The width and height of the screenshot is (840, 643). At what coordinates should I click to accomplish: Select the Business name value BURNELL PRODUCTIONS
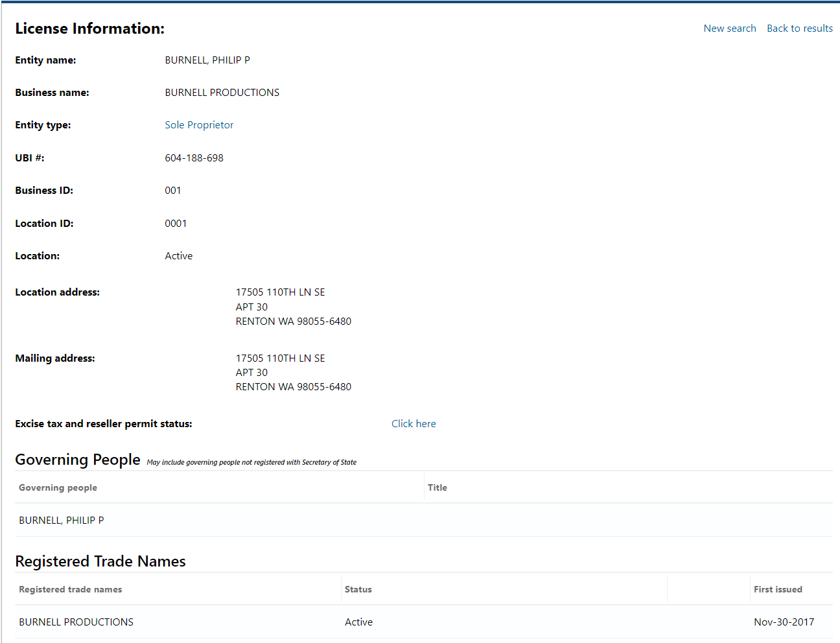(222, 93)
